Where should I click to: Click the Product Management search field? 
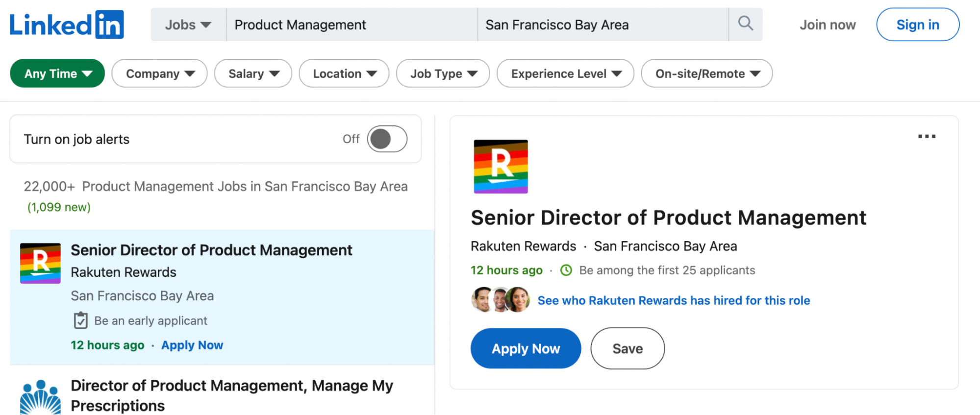click(x=352, y=24)
